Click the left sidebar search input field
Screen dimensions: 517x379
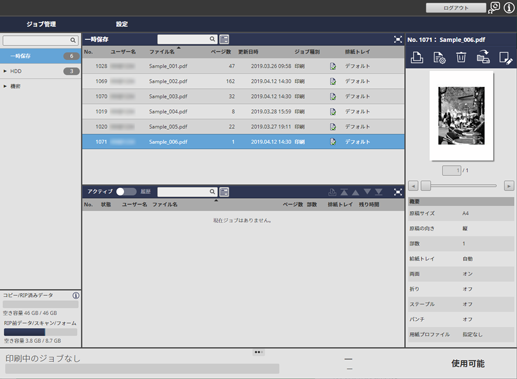(x=40, y=40)
